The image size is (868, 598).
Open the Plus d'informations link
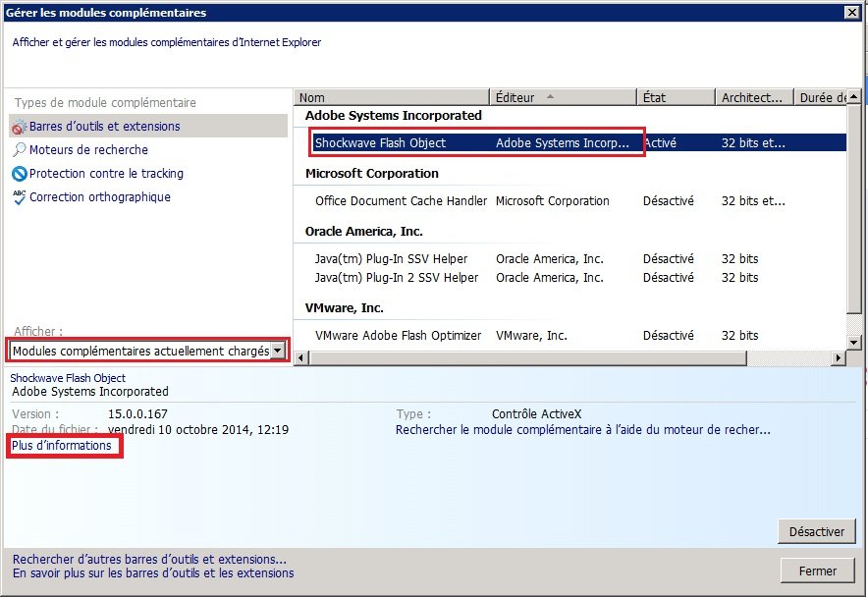coord(62,446)
